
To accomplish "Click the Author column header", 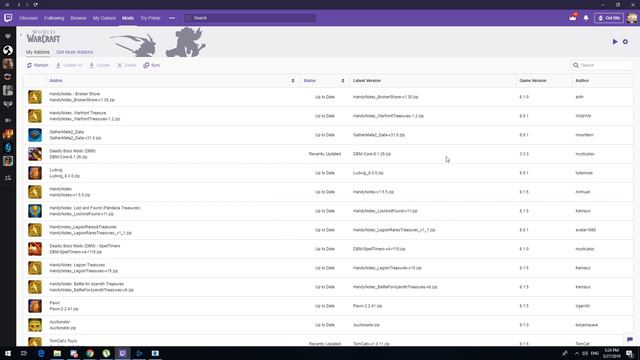I will 582,81.
